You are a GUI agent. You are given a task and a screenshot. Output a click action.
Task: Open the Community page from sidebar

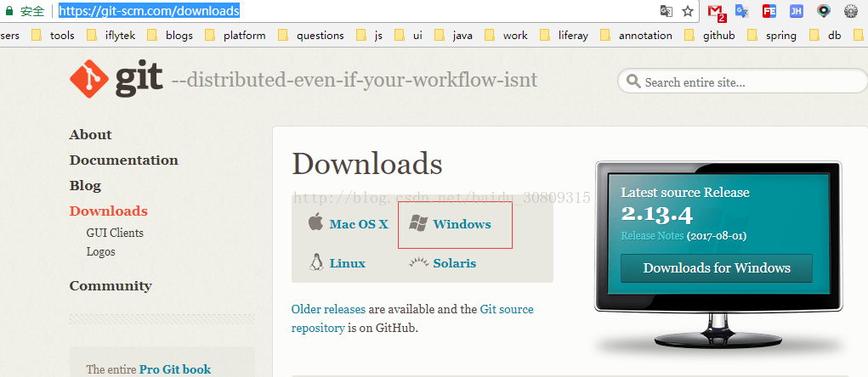[111, 285]
